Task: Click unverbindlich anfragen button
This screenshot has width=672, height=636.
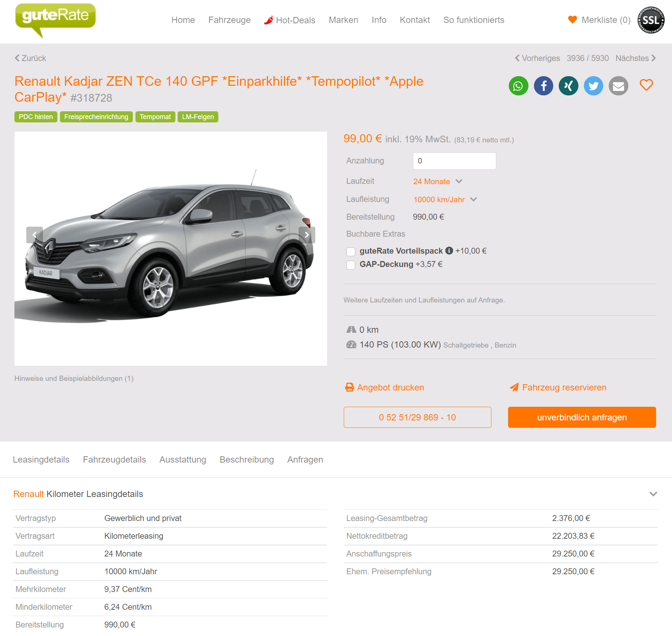Action: click(x=582, y=417)
